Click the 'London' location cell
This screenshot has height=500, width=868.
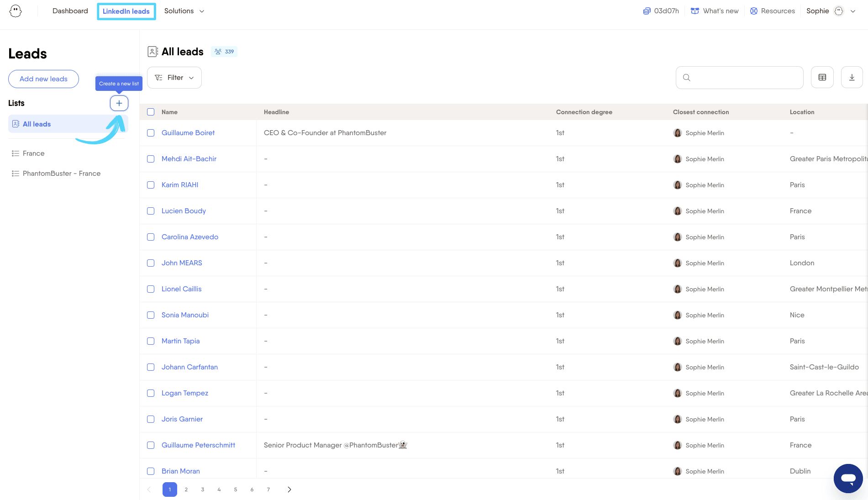(x=802, y=263)
